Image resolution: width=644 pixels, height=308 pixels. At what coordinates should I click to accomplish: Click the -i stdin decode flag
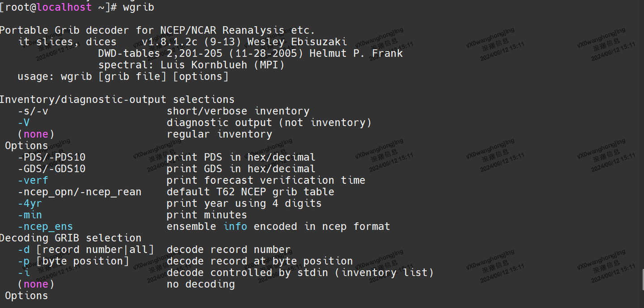click(x=24, y=273)
